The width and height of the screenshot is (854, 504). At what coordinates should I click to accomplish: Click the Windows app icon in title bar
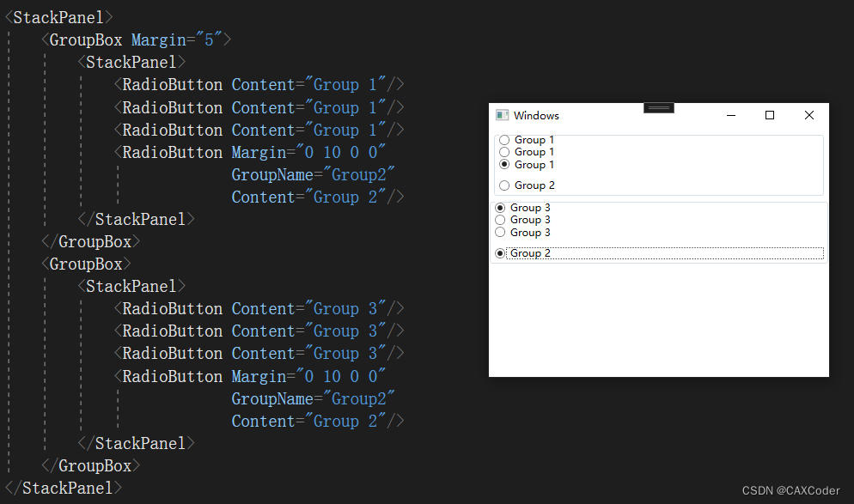coord(503,115)
